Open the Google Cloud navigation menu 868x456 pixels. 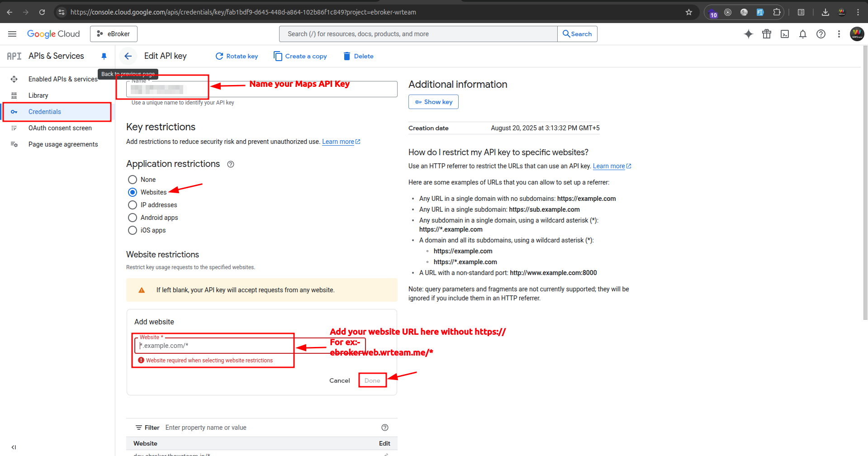click(x=12, y=34)
